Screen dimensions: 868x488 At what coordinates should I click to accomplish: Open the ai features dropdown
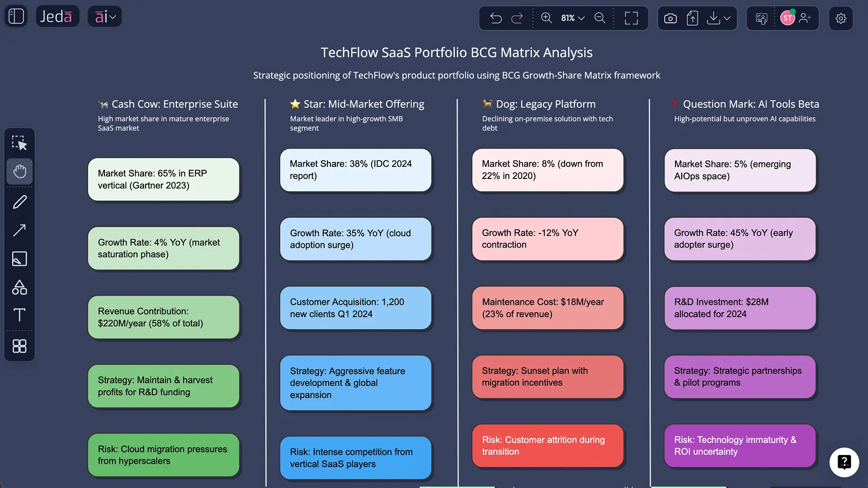104,16
